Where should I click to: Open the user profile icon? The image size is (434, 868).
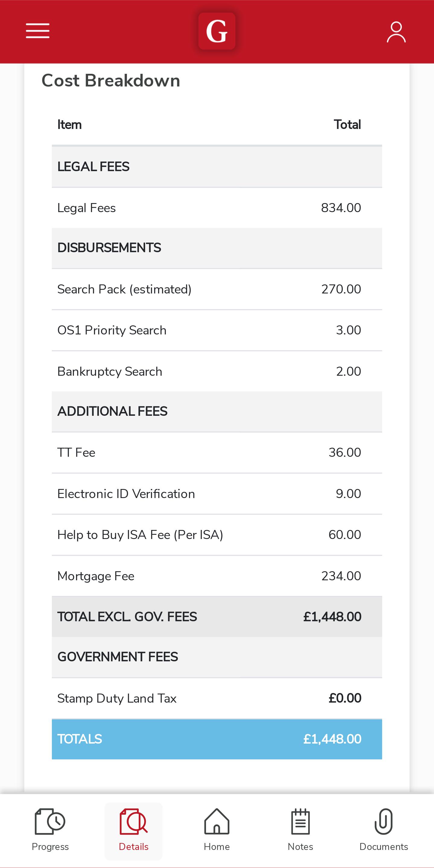[x=396, y=32]
